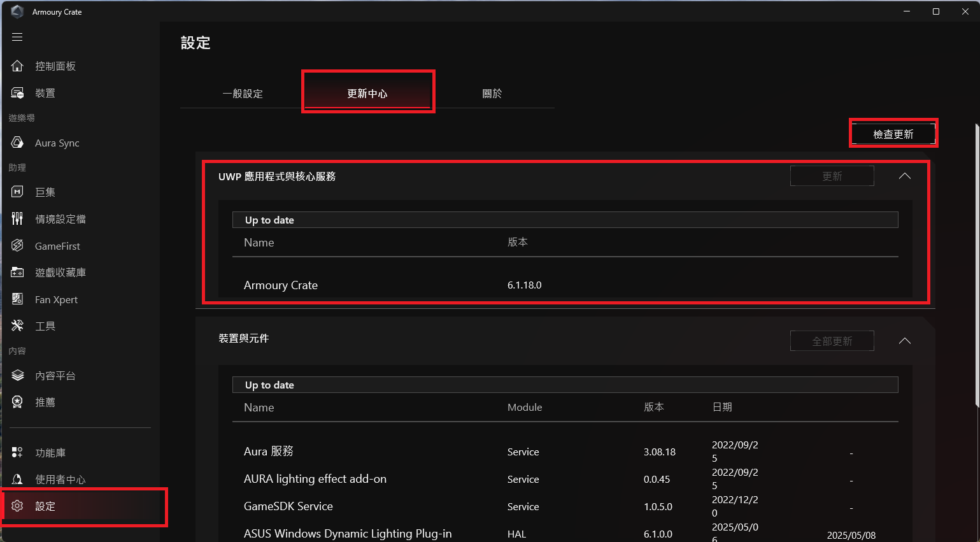Click the 推薦 badge icon
Screen dimensions: 980x542
click(17, 402)
